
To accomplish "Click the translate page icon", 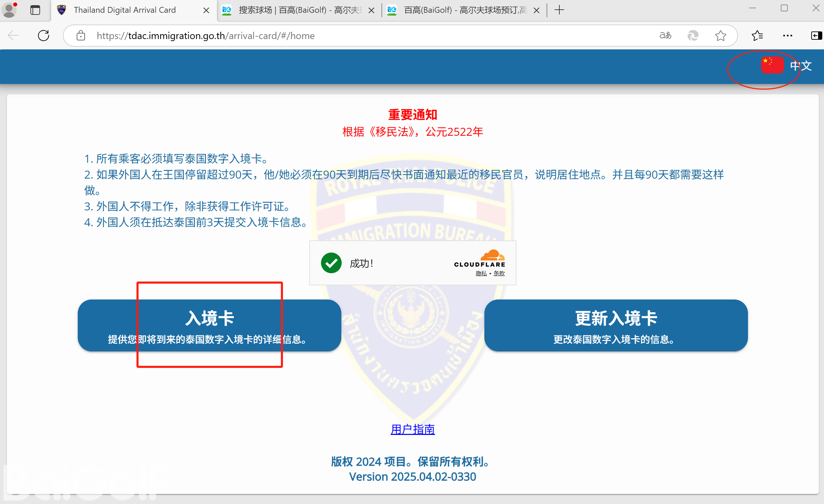I will (665, 36).
